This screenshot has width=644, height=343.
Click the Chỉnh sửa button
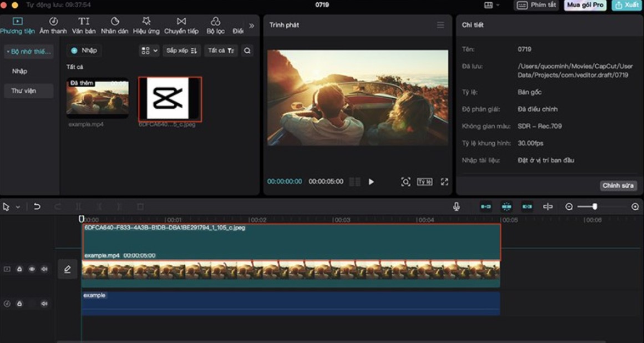point(618,185)
